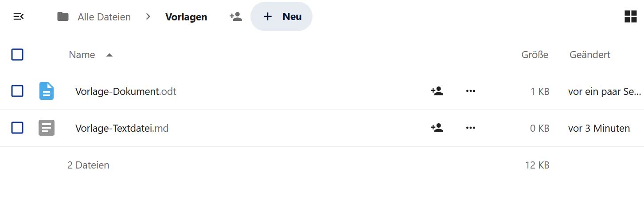
Task: Sort files by the Geändert column
Action: 590,55
